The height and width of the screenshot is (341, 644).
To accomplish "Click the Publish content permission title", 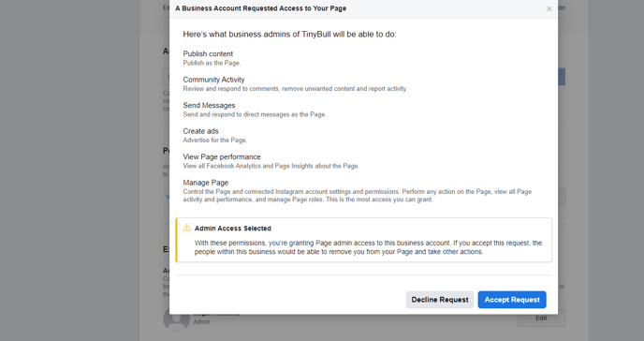I will pos(208,53).
